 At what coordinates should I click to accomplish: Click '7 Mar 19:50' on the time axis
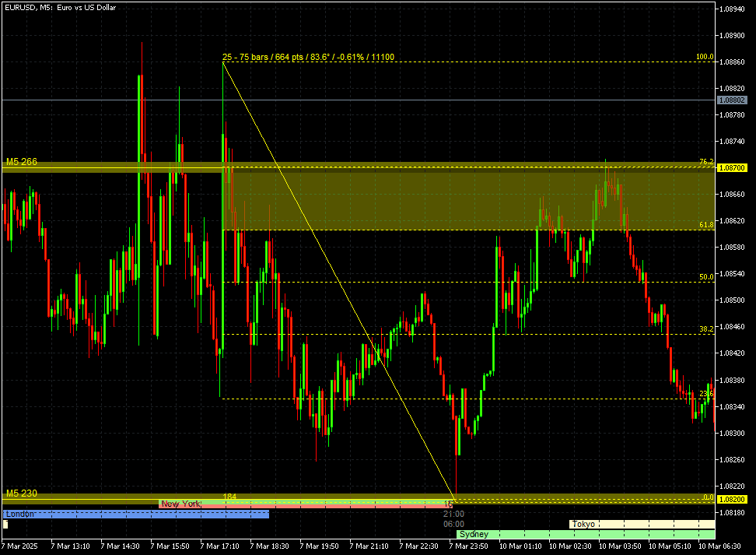319,546
